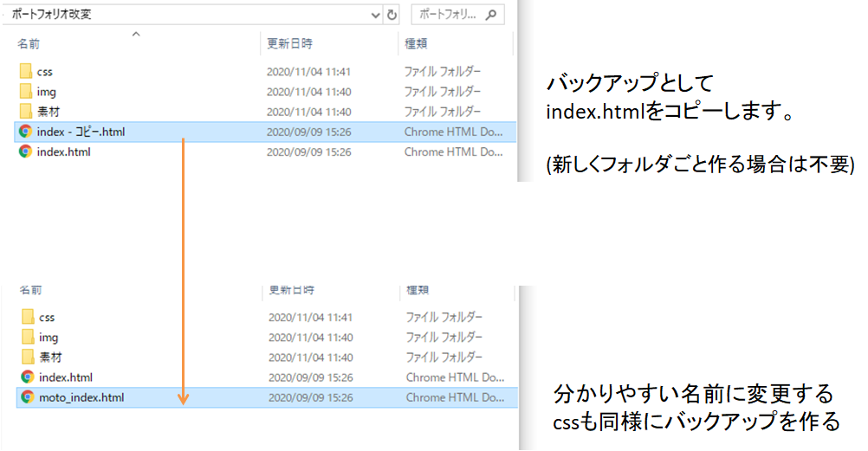Select index.html file name in upper list
Screen dimensions: 868x451
tap(63, 151)
